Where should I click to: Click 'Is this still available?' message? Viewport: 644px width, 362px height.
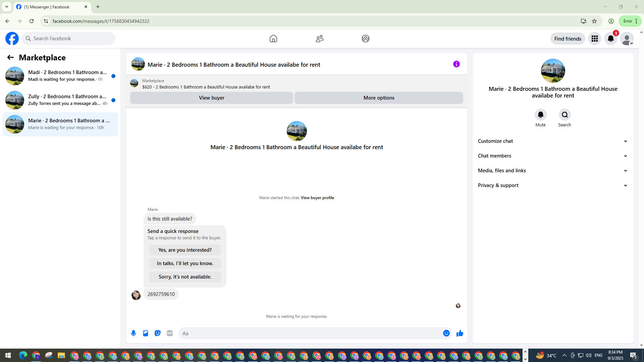pyautogui.click(x=170, y=219)
